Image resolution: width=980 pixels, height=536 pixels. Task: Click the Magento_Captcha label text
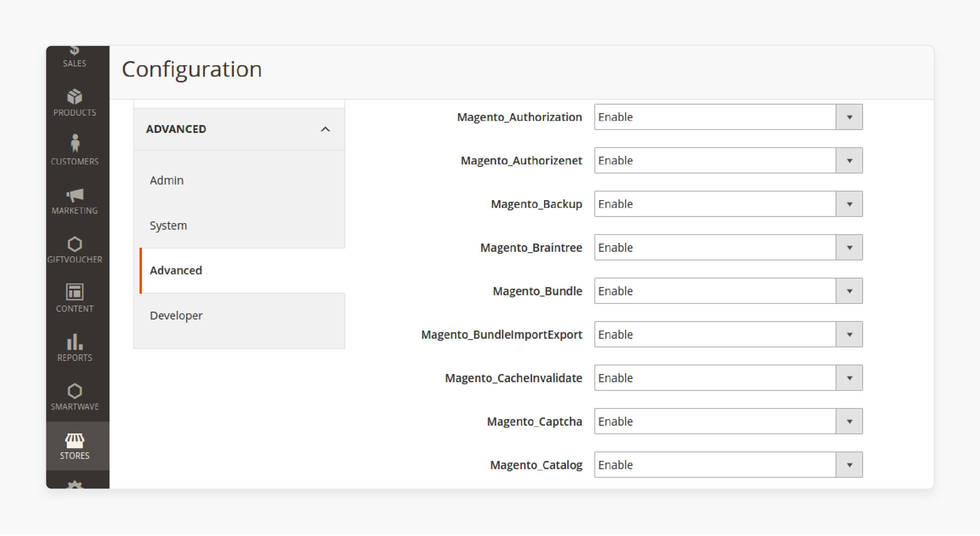(x=535, y=422)
